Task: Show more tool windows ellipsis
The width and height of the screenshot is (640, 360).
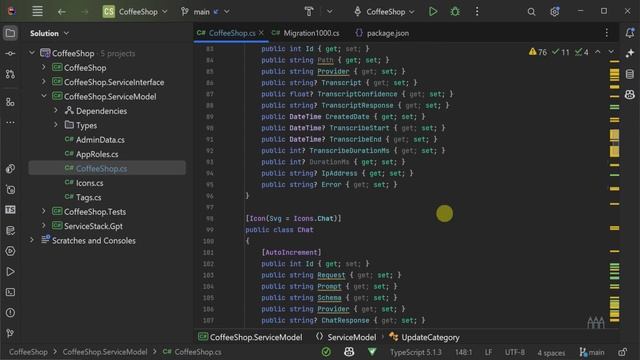Action: point(10,122)
